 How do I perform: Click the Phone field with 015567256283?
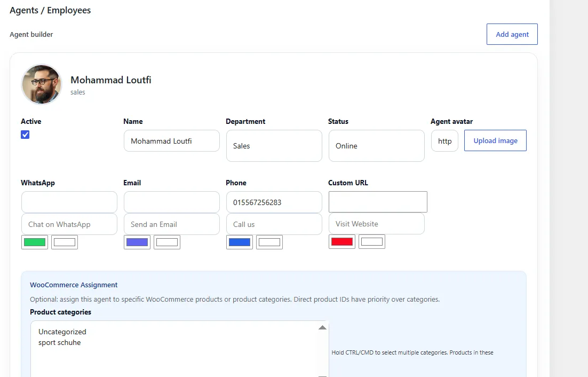coord(274,202)
